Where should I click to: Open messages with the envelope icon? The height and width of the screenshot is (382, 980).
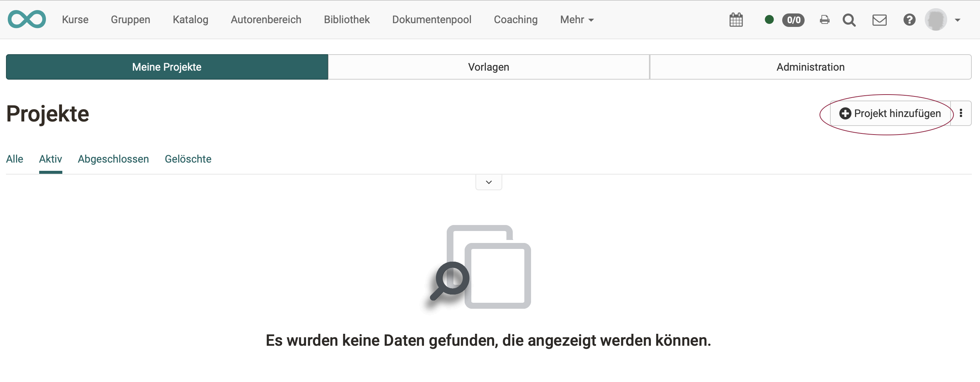click(880, 19)
